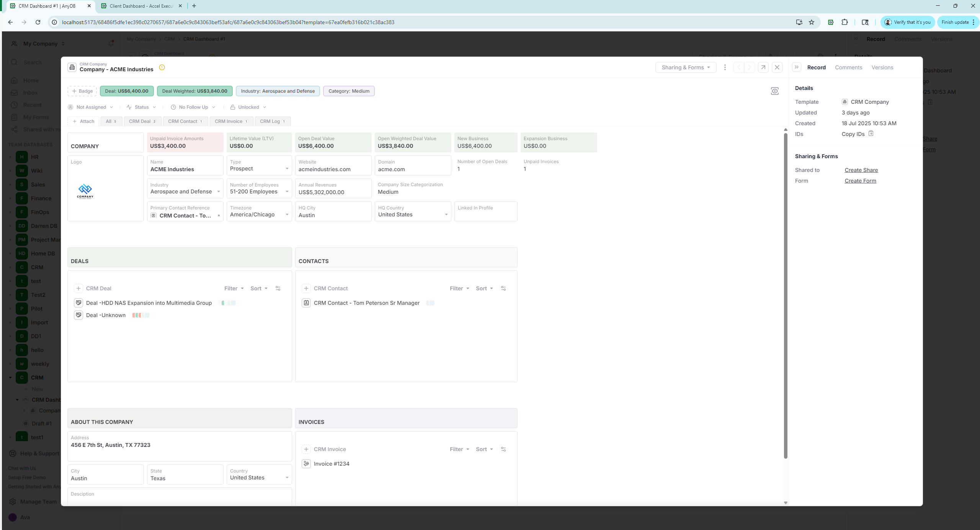Click the Add Badge button
The image size is (980, 530).
coord(82,91)
